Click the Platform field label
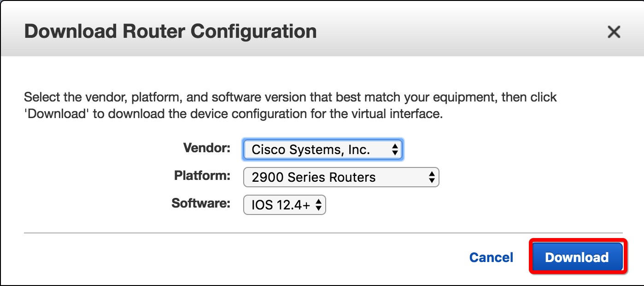 202,176
